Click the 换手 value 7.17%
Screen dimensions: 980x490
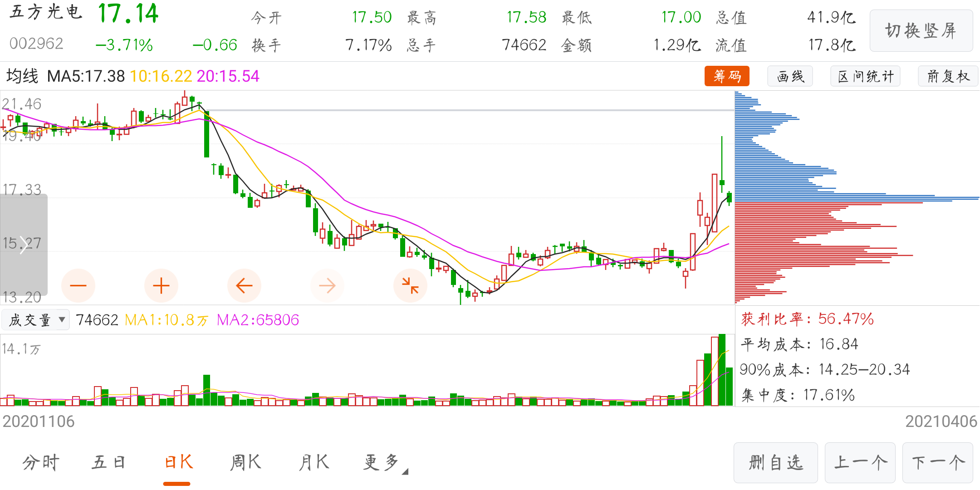(x=368, y=45)
